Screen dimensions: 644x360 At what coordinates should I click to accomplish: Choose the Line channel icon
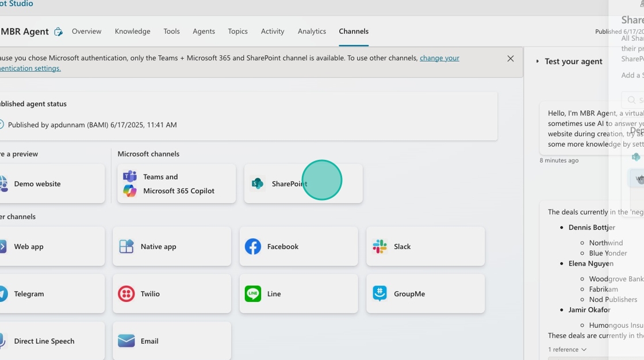[x=252, y=293]
